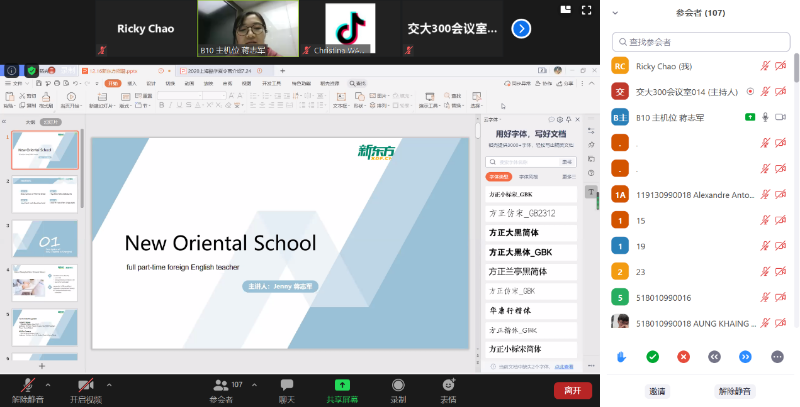
Task: Click the red no reaction
Action: coord(684,357)
